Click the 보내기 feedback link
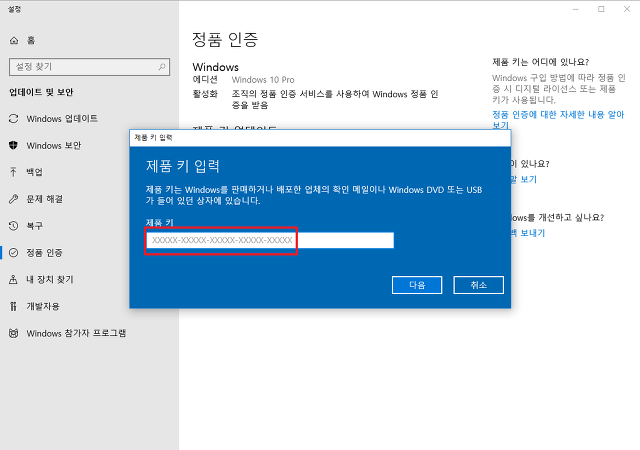Viewport: 640px width, 450px height. 528,233
